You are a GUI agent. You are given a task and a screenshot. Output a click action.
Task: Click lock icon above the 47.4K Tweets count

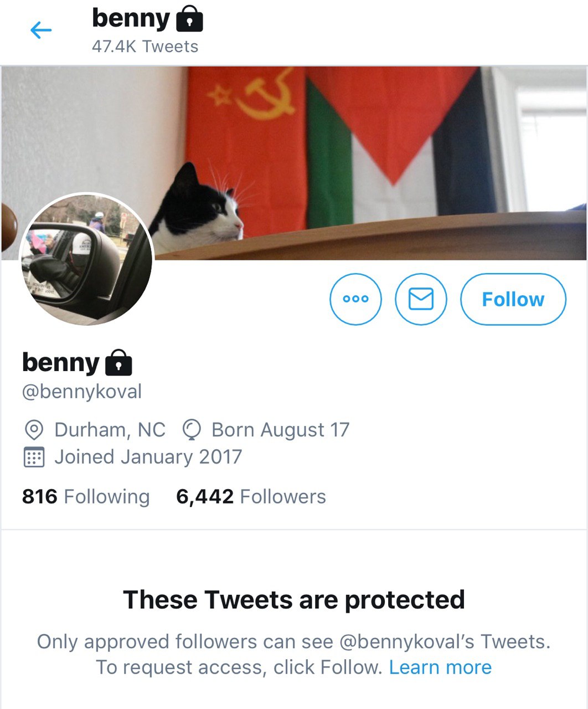tap(189, 19)
